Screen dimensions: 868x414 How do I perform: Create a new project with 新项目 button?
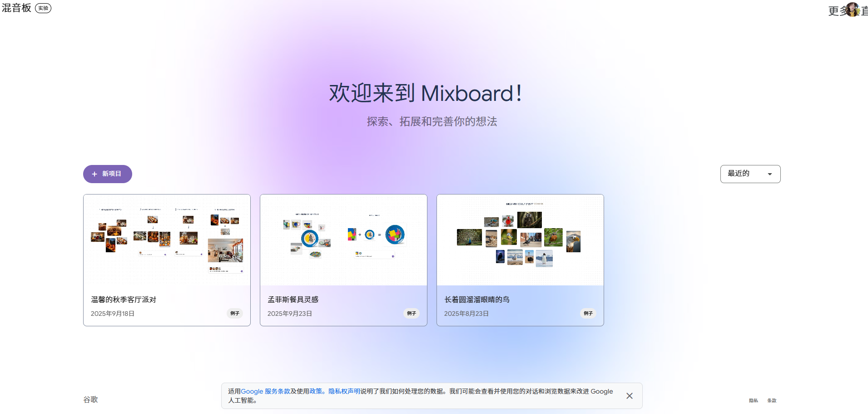pyautogui.click(x=107, y=174)
